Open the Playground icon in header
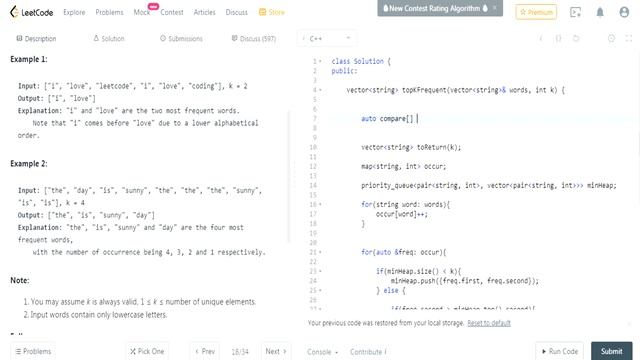Image resolution: width=640 pixels, height=360 pixels. click(x=575, y=12)
